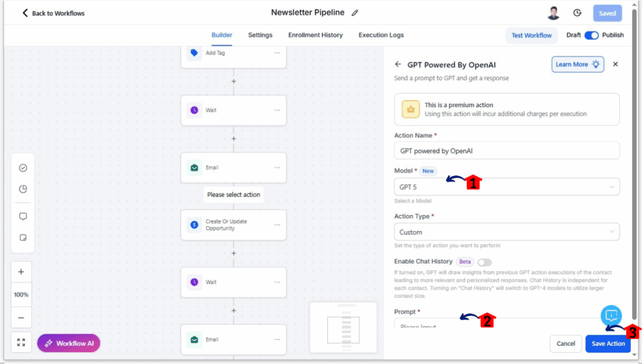Click the first Wait node clock icon
The width and height of the screenshot is (642, 364).
click(x=194, y=110)
